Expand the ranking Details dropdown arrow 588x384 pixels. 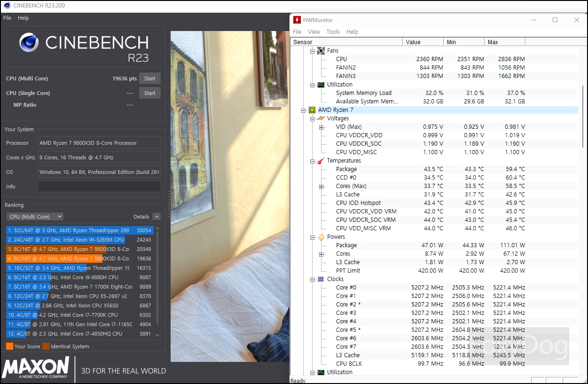pos(157,217)
